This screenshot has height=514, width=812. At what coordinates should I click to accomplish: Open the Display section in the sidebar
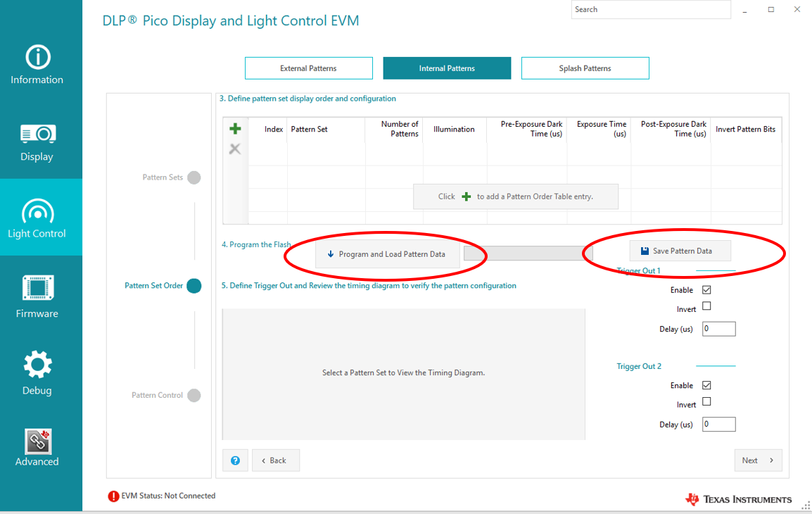coord(37,142)
